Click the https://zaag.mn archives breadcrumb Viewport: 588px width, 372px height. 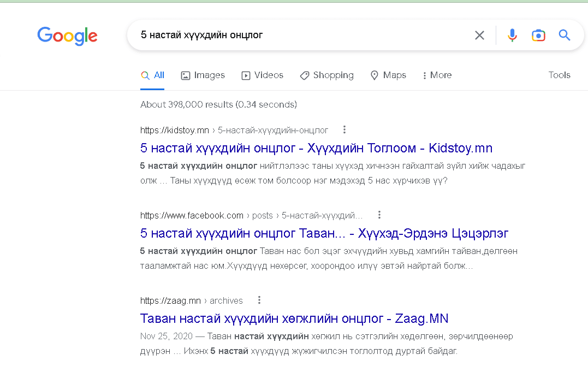191,300
